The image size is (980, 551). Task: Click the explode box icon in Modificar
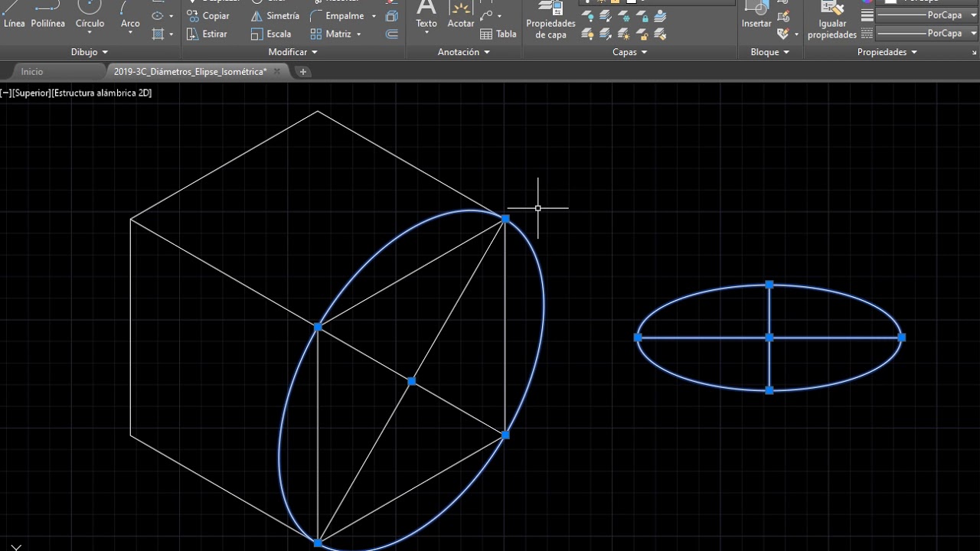click(x=392, y=15)
